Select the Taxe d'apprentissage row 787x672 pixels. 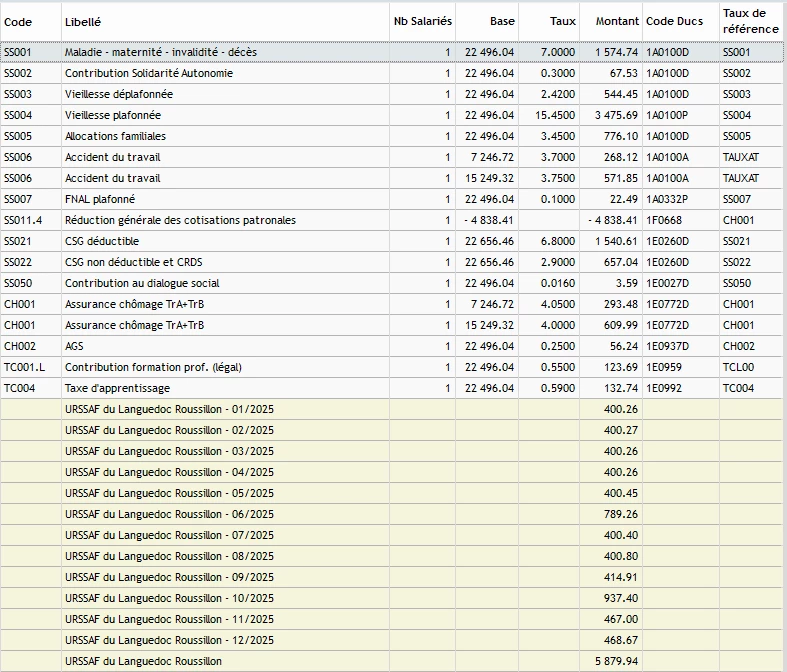click(391, 388)
